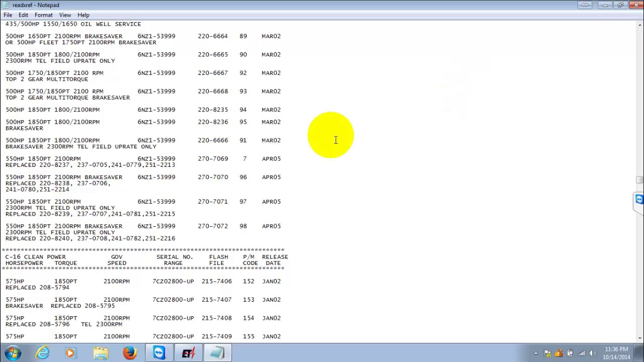
Task: Click flash file number 215-7409
Action: click(217, 336)
